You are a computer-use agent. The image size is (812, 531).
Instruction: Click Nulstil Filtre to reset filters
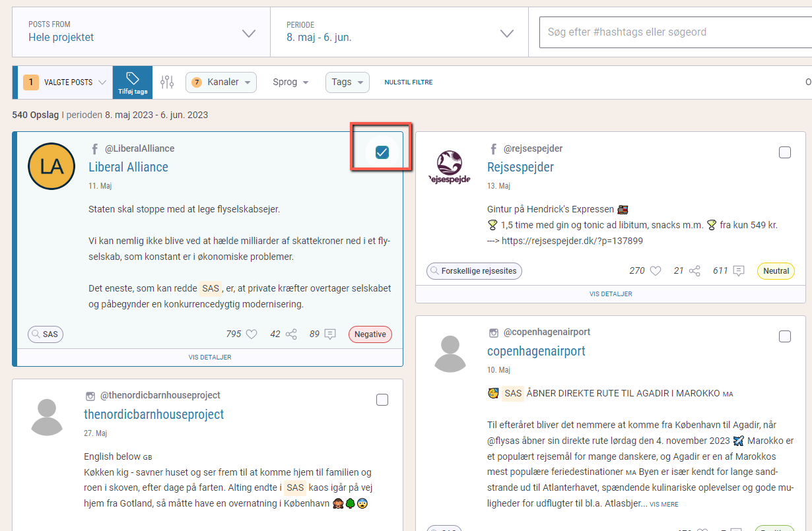(x=409, y=82)
